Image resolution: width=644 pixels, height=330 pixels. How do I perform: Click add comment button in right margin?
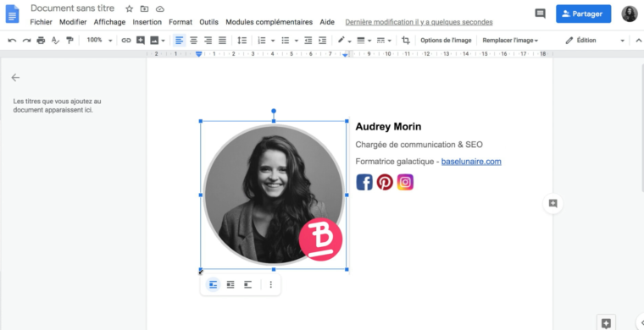[x=552, y=203]
